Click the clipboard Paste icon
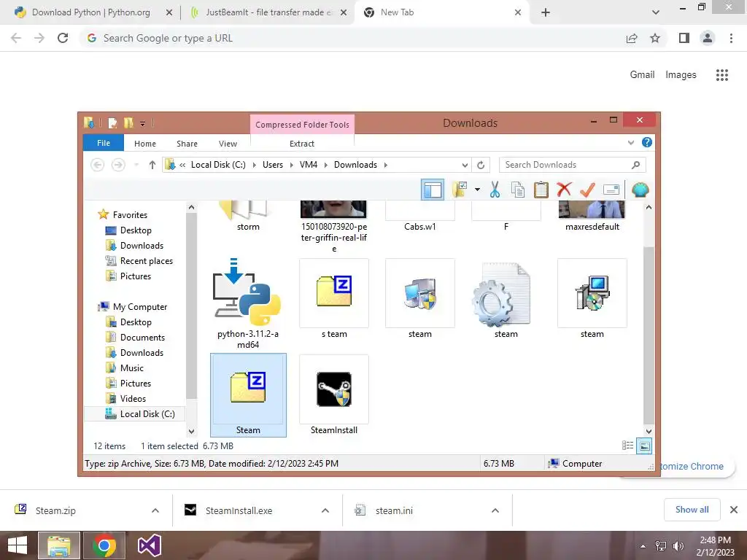Image resolution: width=747 pixels, height=560 pixels. pos(541,190)
